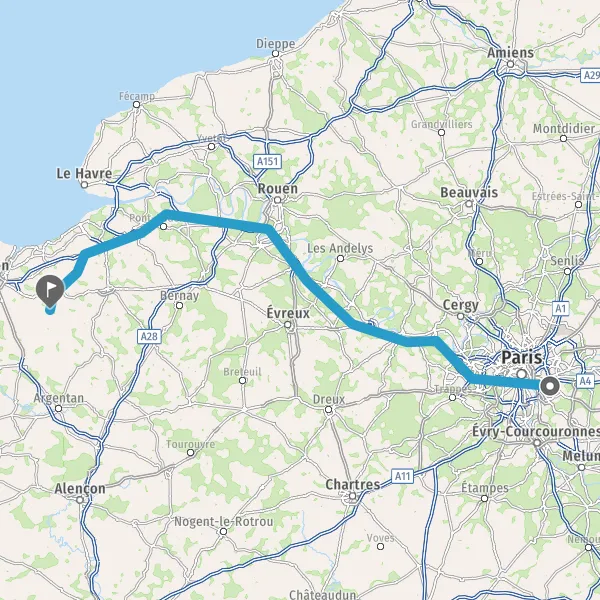
Task: Select the Paris city label
Action: tap(522, 357)
